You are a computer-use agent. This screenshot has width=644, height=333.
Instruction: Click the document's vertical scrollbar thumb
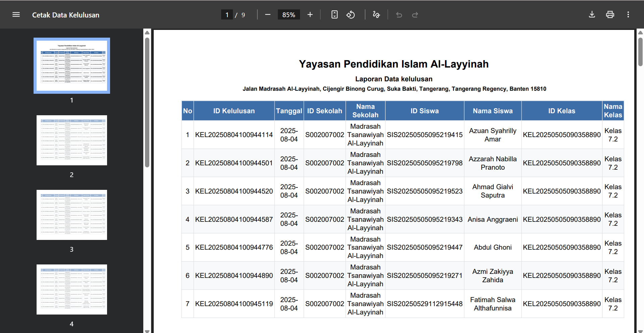(640, 52)
